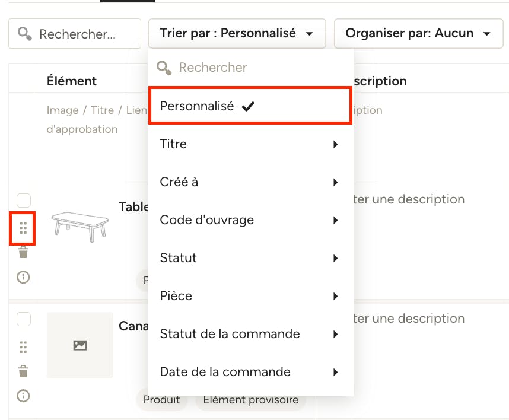The height and width of the screenshot is (420, 509).
Task: Click the image placeholder icon for Canapé
Action: click(x=80, y=345)
